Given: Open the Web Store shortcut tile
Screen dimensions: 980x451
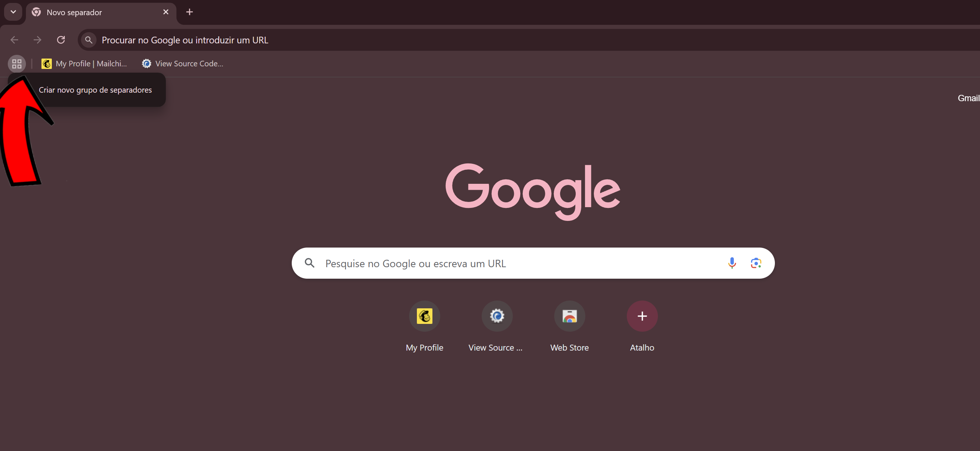Looking at the screenshot, I should (x=569, y=326).
